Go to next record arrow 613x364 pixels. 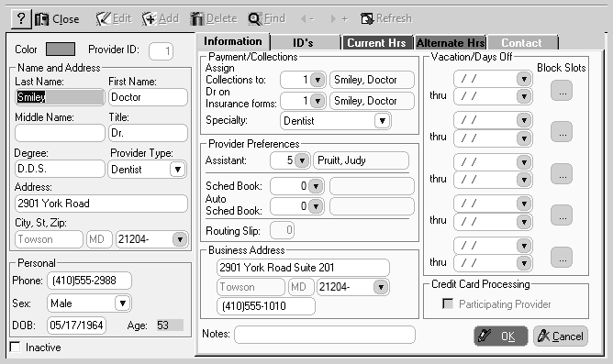click(x=339, y=18)
